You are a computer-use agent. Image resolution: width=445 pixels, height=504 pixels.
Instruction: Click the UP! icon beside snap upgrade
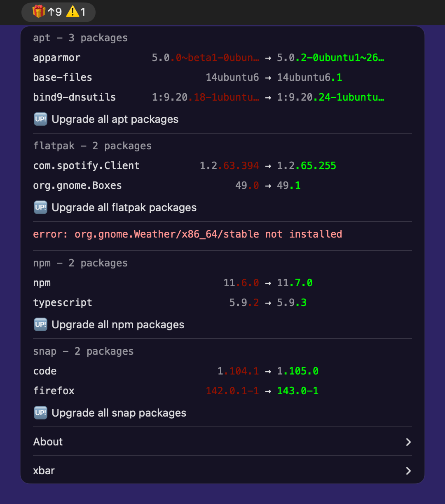(x=40, y=413)
